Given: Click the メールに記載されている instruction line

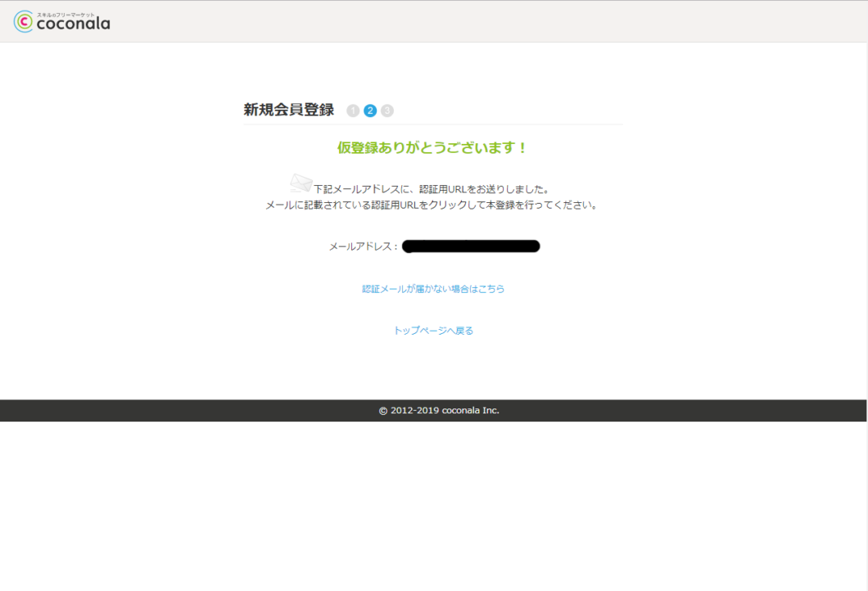Looking at the screenshot, I should coord(431,205).
